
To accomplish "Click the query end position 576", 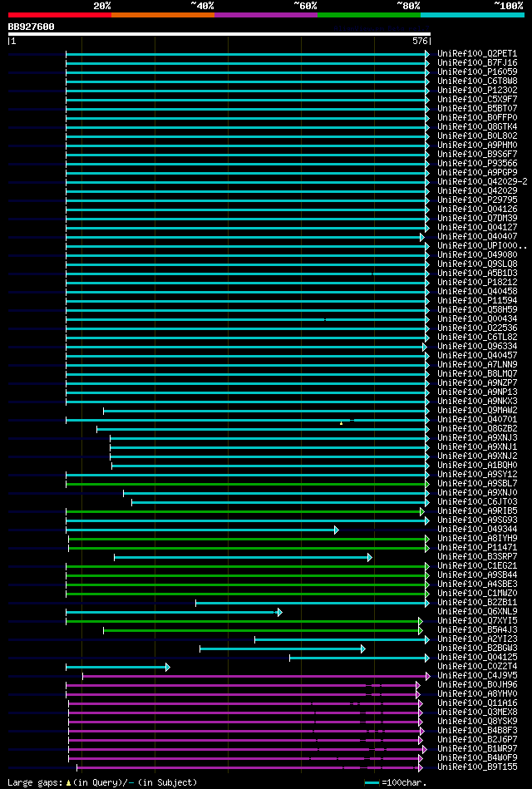I will point(420,42).
